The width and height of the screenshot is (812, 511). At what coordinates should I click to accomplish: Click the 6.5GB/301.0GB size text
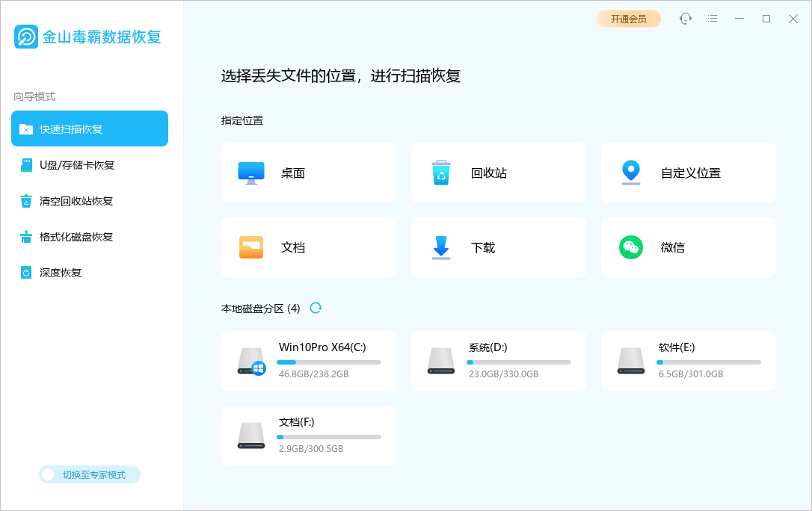691,374
